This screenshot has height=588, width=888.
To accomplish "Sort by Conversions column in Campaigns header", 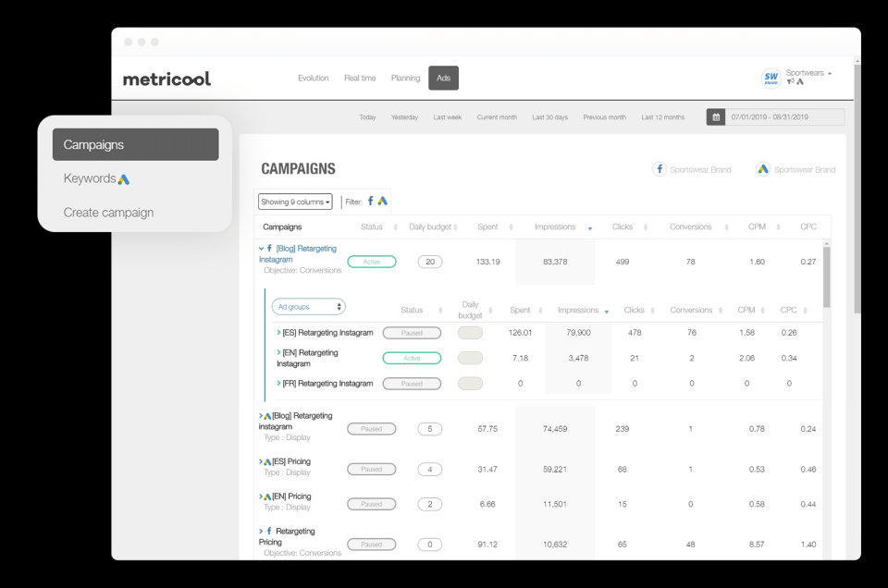I will 727,227.
